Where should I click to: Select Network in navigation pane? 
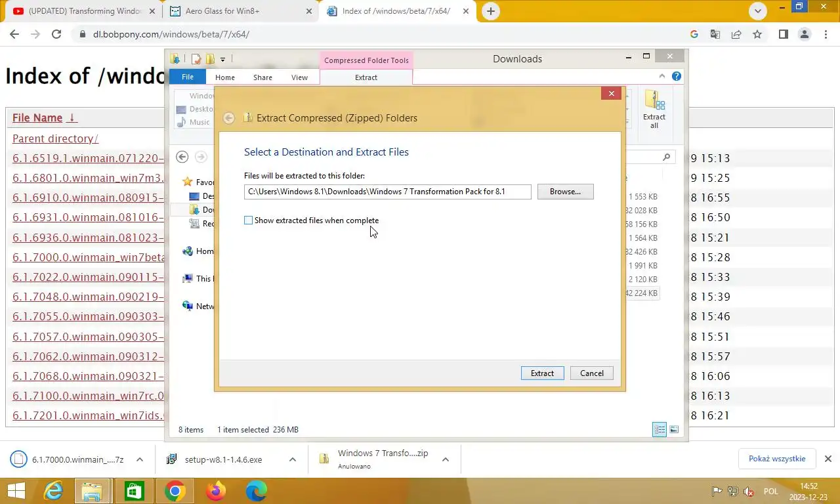(198, 306)
